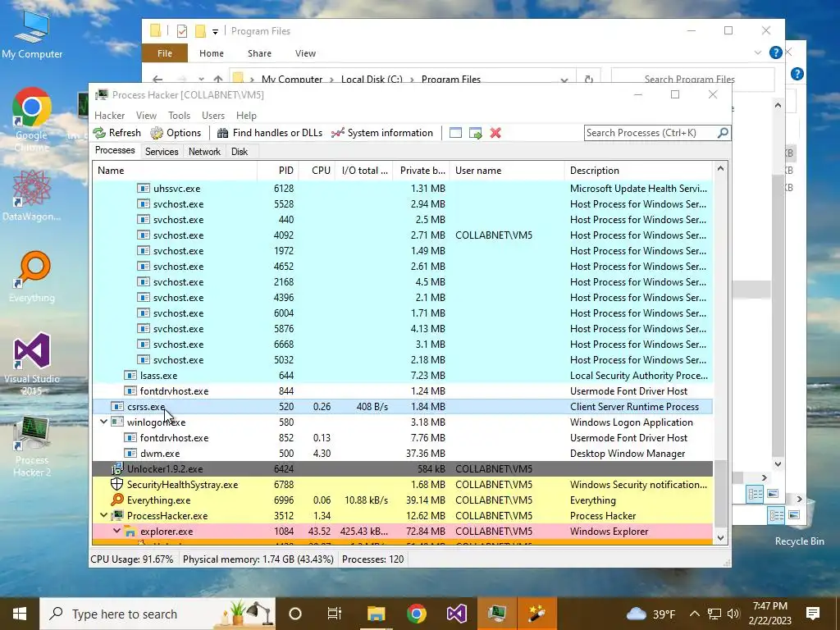Click Physical memory status bar entry
The image size is (840, 630).
click(x=258, y=559)
